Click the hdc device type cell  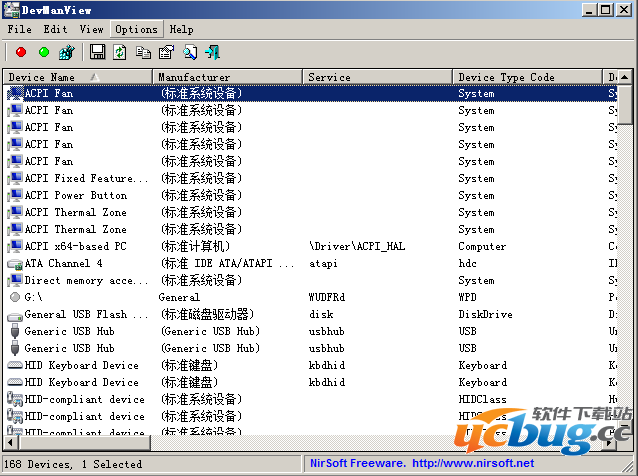tap(467, 263)
